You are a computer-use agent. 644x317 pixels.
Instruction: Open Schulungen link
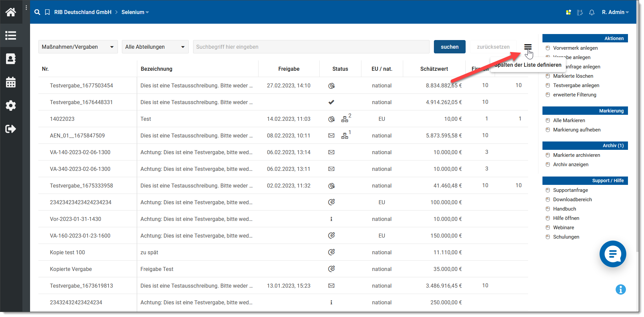(x=566, y=237)
